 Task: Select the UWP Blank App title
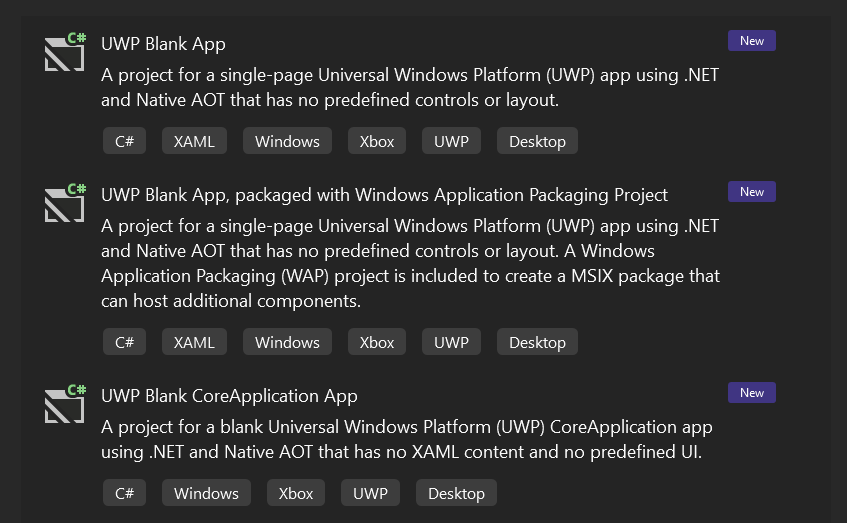[x=163, y=44]
